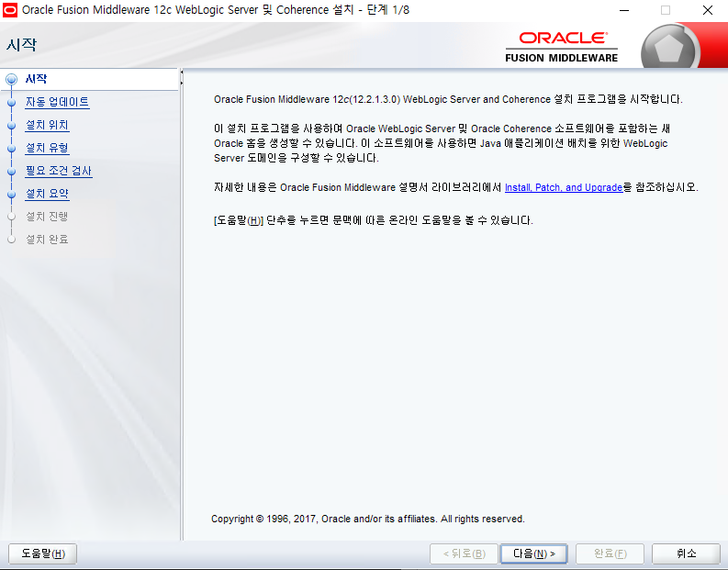Click the pentagon emblem in the header

pyautogui.click(x=668, y=49)
